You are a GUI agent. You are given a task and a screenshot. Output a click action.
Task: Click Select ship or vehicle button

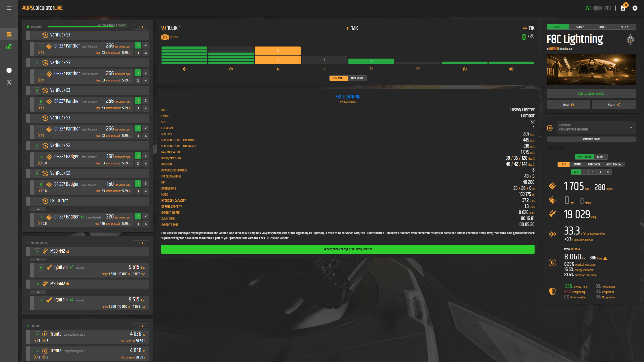[591, 94]
